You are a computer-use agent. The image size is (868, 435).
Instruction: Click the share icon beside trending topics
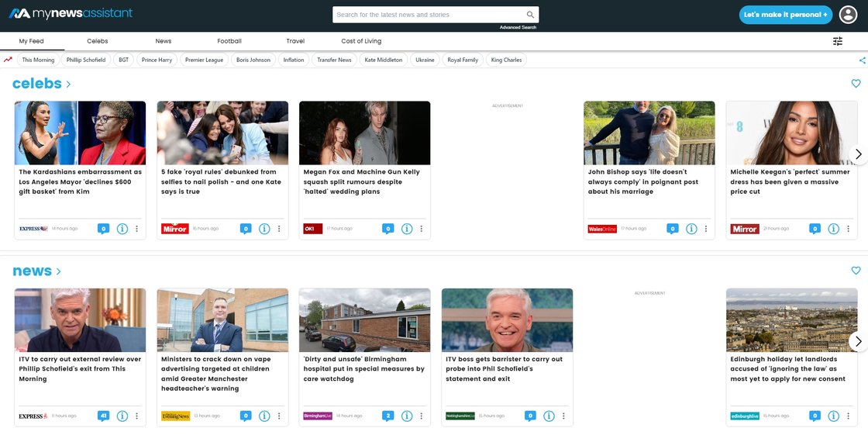point(863,60)
